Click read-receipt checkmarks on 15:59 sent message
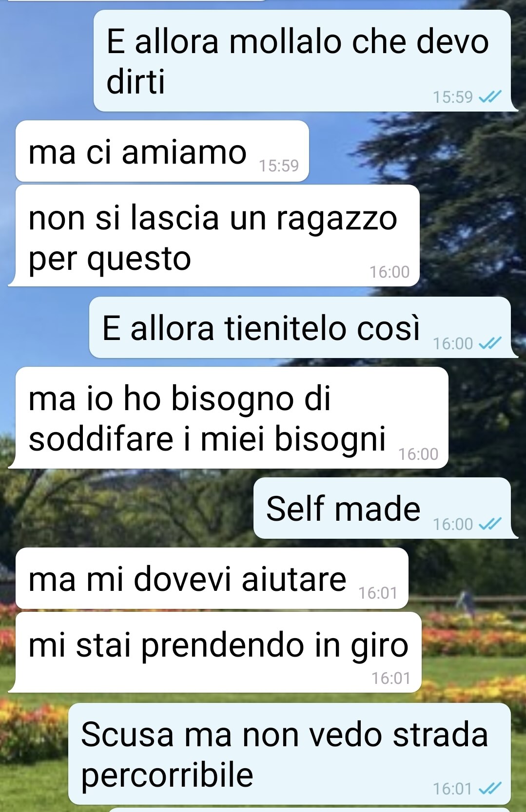This screenshot has width=526, height=812. (489, 97)
